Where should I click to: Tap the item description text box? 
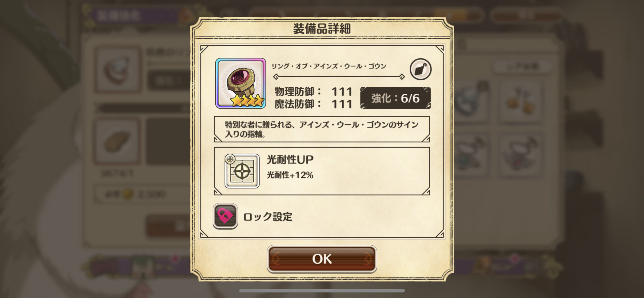point(322,129)
